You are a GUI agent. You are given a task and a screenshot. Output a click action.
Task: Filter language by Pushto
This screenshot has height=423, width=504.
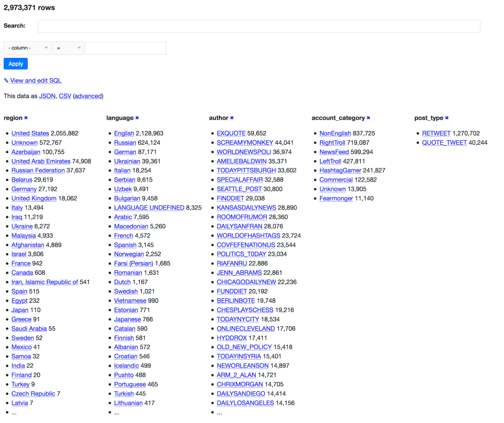pyautogui.click(x=124, y=375)
